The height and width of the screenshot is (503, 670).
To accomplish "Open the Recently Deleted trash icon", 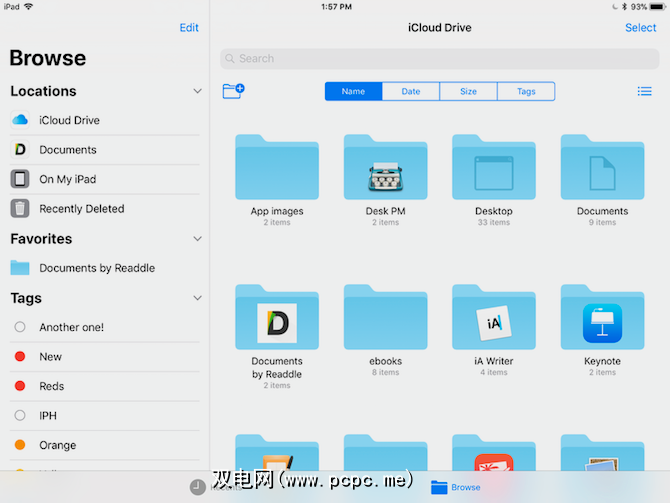I will click(20, 209).
